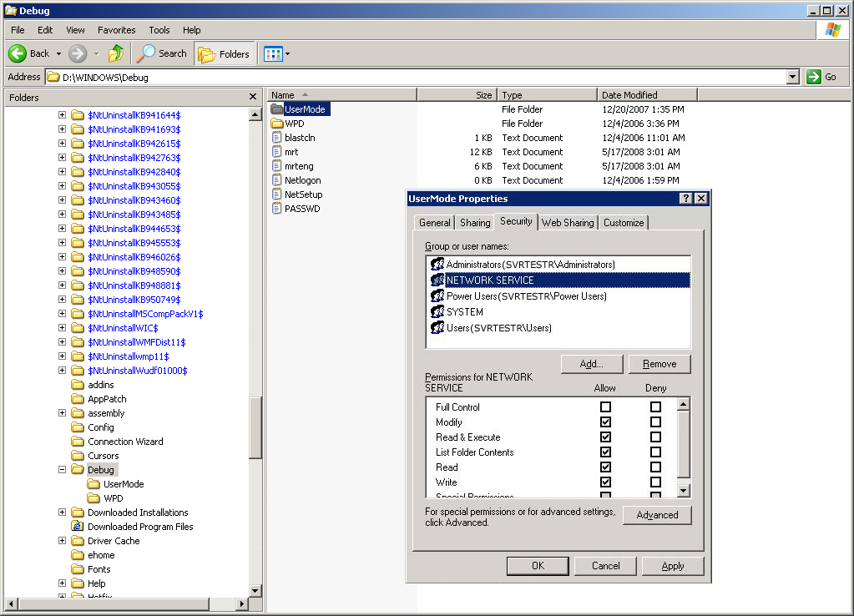Switch to the General tab
This screenshot has width=854, height=616.
pyautogui.click(x=435, y=222)
